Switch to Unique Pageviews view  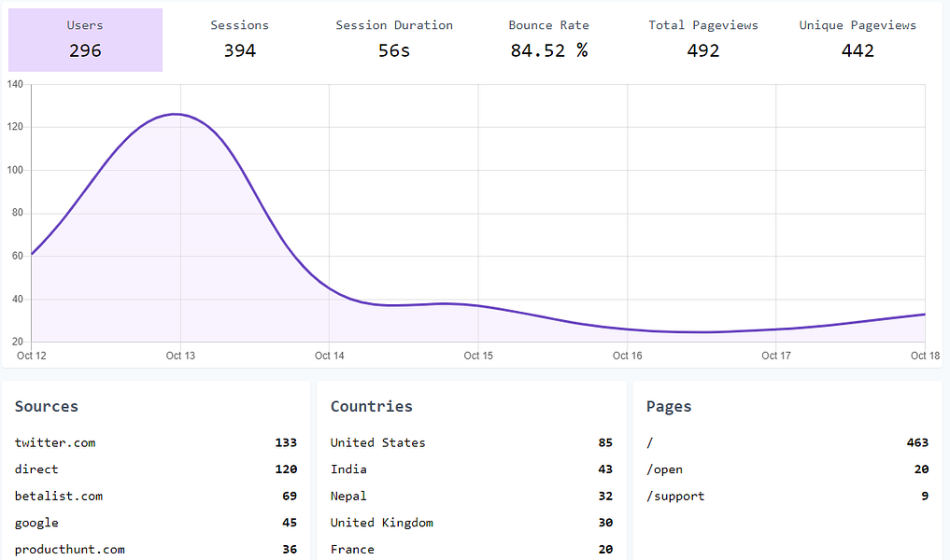(x=857, y=39)
